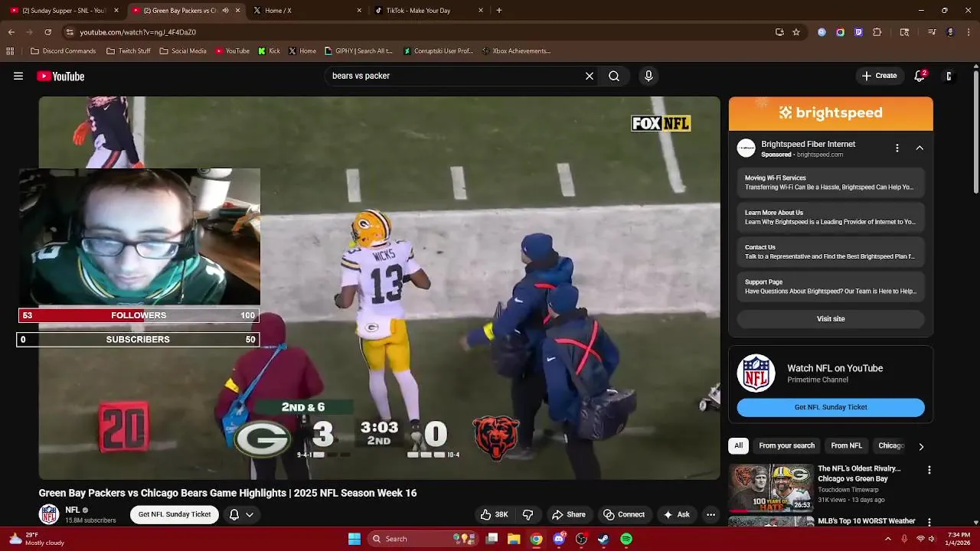Click the video player area

tap(379, 288)
